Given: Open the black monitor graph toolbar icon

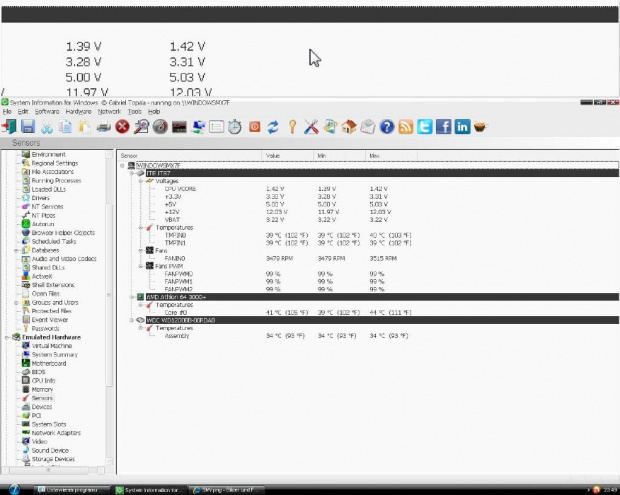Looking at the screenshot, I should [179, 127].
